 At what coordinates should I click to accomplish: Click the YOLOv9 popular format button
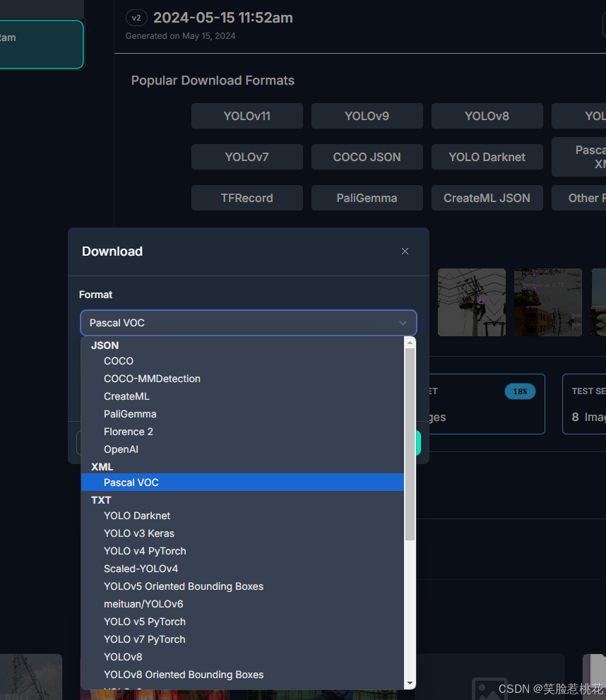coord(367,116)
